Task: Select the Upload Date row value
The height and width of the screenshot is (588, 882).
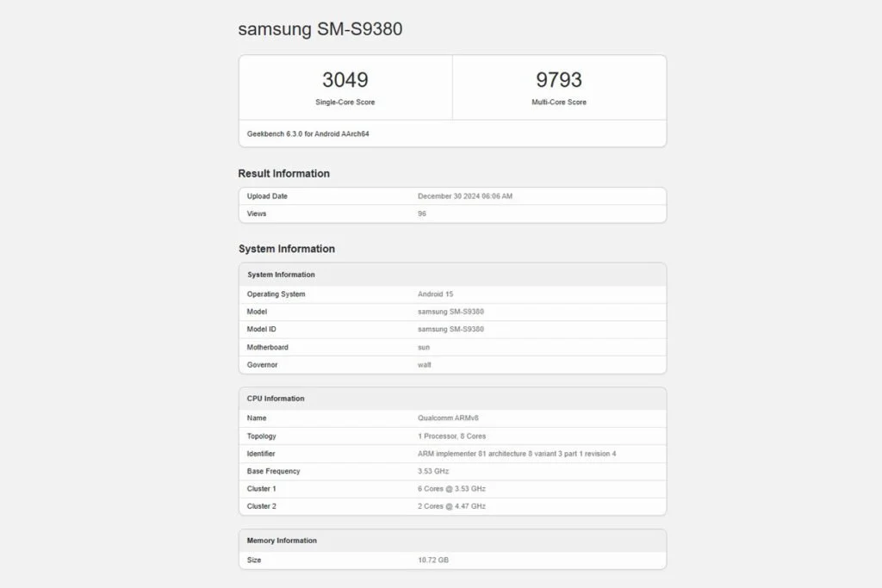Action: [464, 196]
